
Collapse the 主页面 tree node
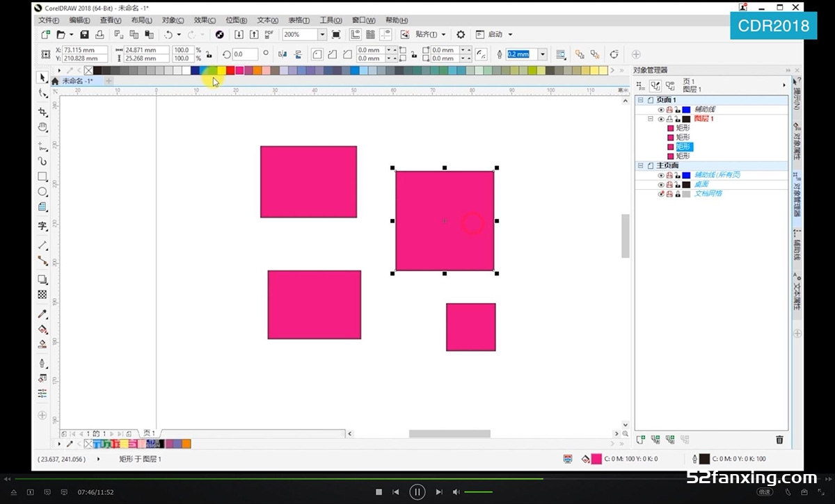641,165
